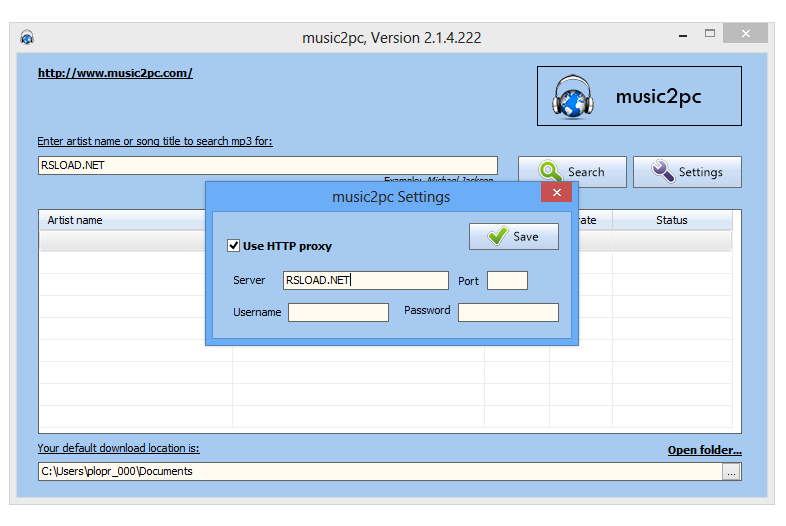Click the Open folder link
The height and width of the screenshot is (526, 786).
click(x=704, y=450)
